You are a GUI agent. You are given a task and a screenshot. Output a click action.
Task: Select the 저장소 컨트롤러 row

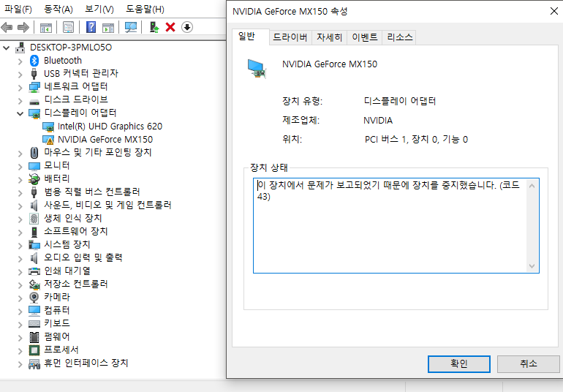pos(76,284)
